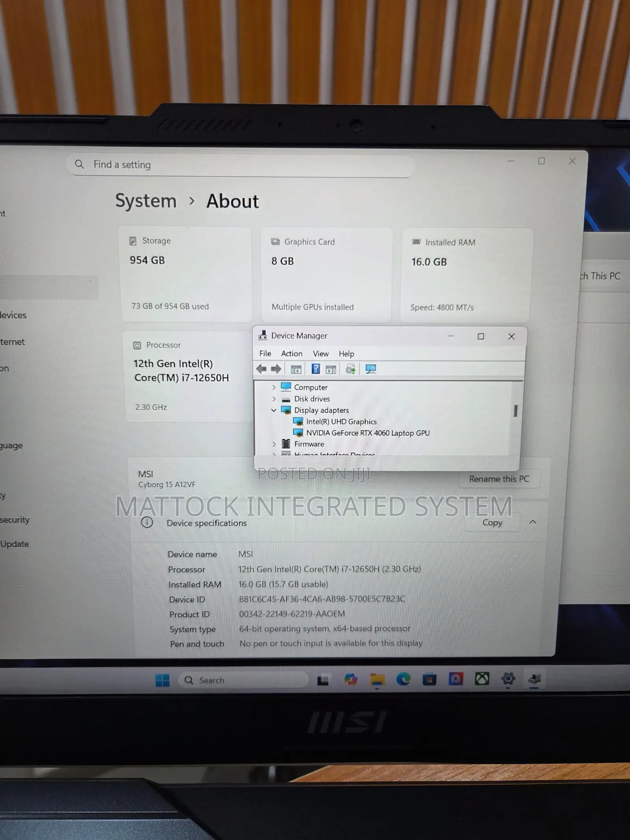The height and width of the screenshot is (840, 630).
Task: Maximize the Device Manager window
Action: 481,336
